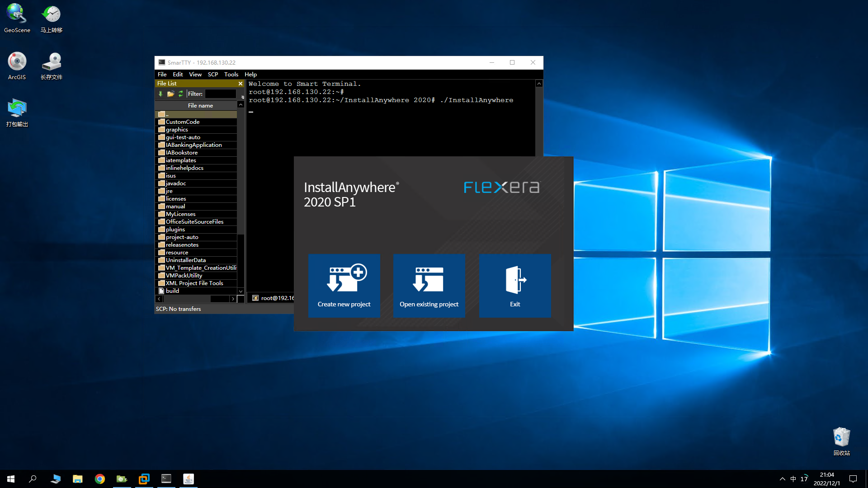Image resolution: width=868 pixels, height=488 pixels.
Task: Click the green refresh icon in File List
Action: click(x=181, y=94)
